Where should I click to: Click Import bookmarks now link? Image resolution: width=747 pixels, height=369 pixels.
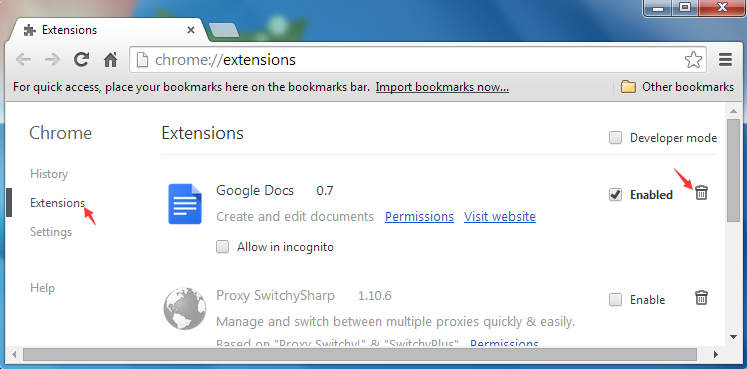pyautogui.click(x=442, y=87)
